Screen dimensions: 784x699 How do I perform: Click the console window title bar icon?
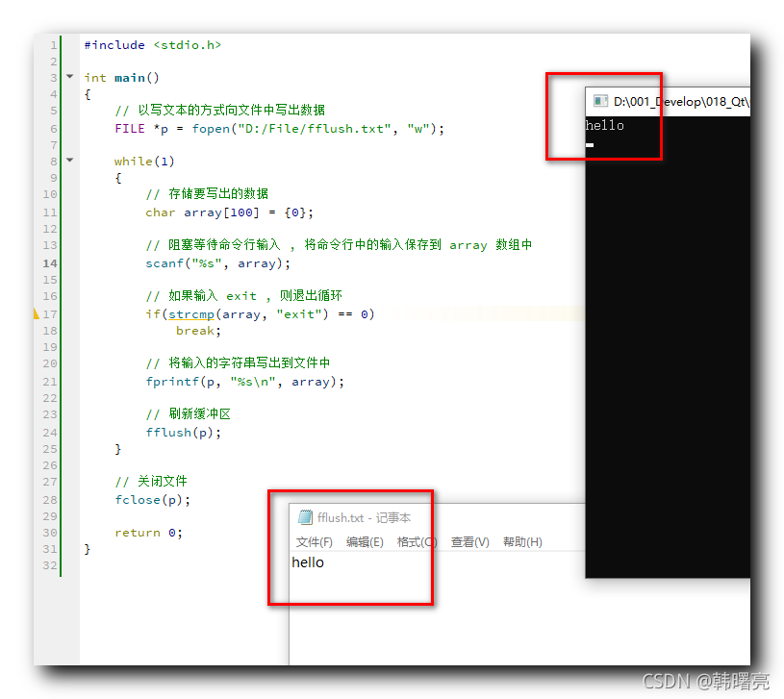tap(600, 101)
